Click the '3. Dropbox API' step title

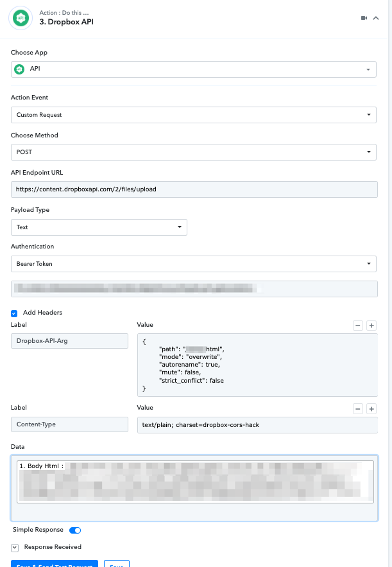[67, 22]
